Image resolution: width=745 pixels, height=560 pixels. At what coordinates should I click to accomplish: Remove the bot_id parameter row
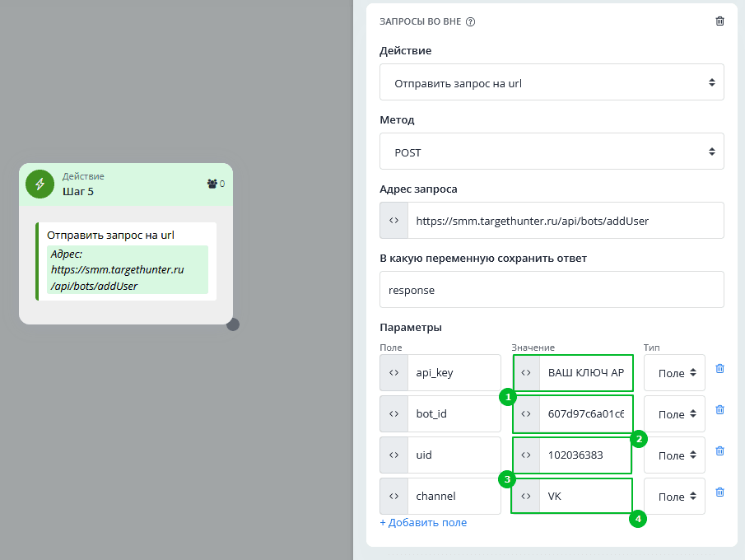719,409
